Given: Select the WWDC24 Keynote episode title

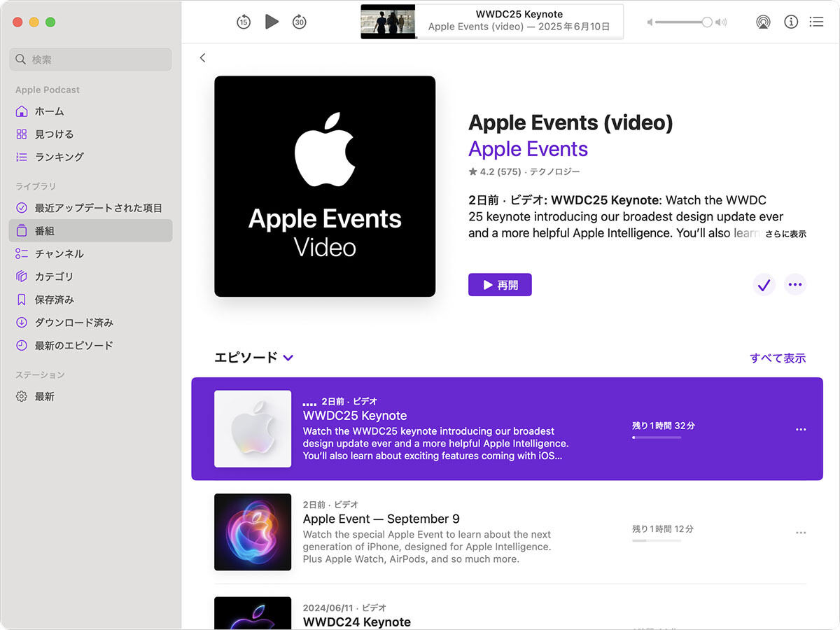Looking at the screenshot, I should [357, 622].
